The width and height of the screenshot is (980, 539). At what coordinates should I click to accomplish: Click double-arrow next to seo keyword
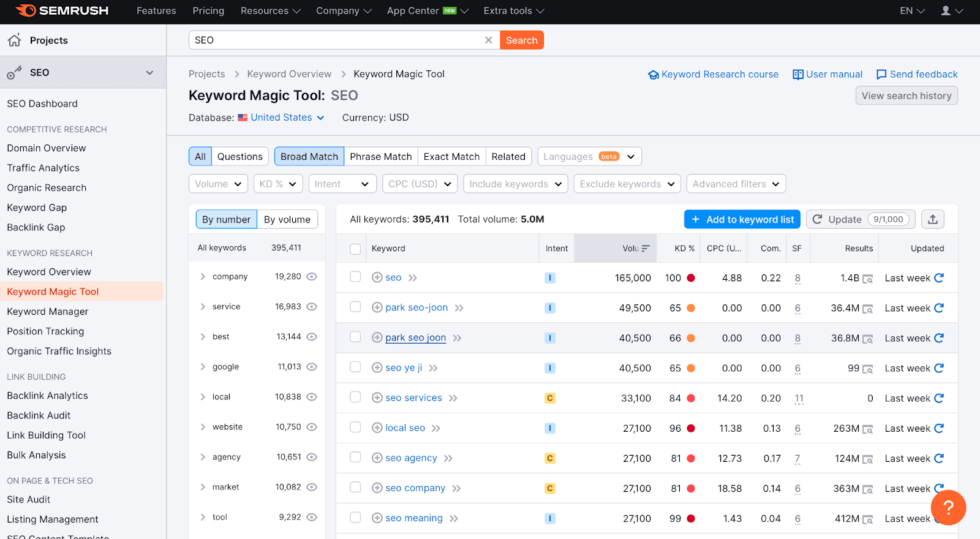click(x=413, y=278)
